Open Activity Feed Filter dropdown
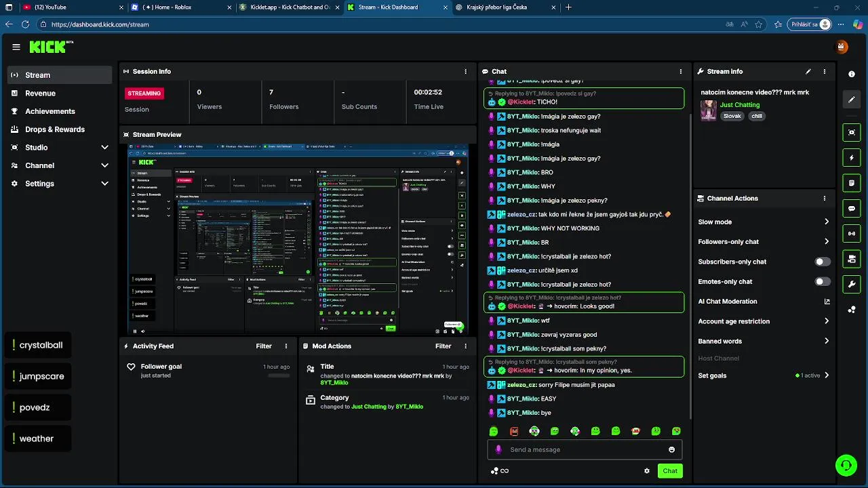Image resolution: width=868 pixels, height=488 pixels. pos(264,346)
